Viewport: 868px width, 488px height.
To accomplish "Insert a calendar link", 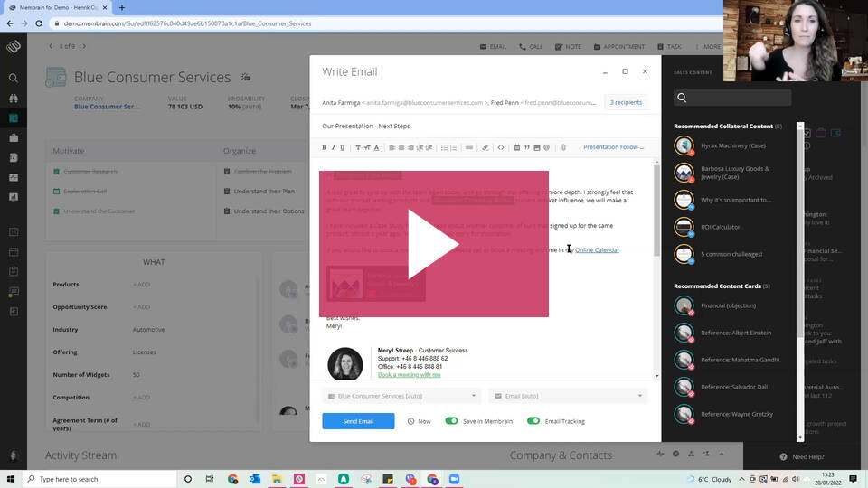I will (x=516, y=147).
